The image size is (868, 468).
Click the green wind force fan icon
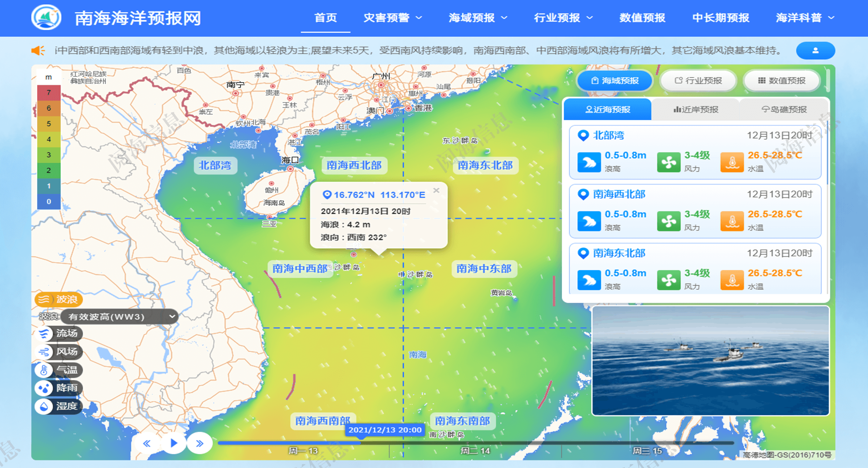(x=670, y=162)
